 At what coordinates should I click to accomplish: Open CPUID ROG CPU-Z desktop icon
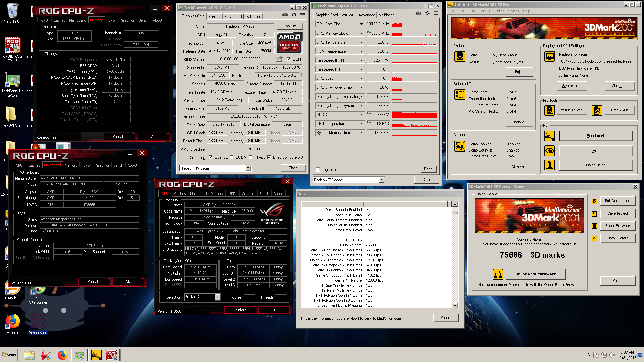pyautogui.click(x=12, y=50)
